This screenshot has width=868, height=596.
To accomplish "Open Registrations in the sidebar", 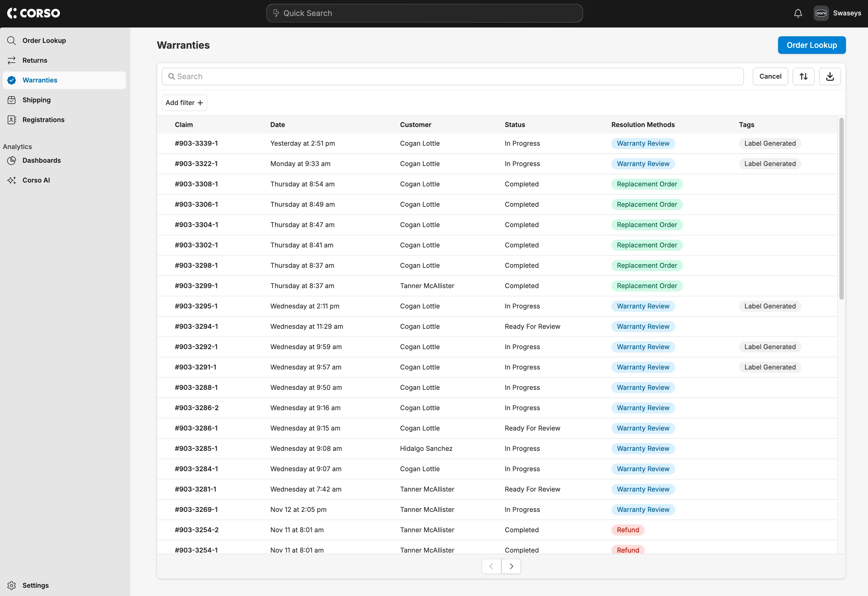I will (x=43, y=120).
